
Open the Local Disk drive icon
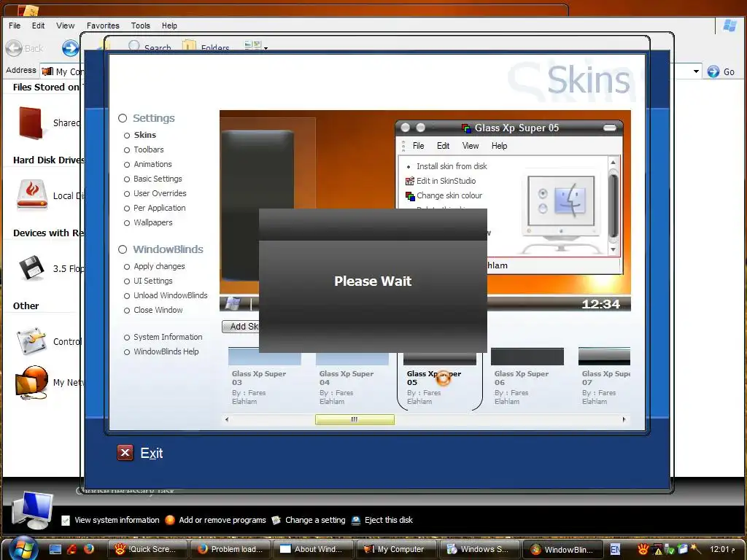pos(32,195)
